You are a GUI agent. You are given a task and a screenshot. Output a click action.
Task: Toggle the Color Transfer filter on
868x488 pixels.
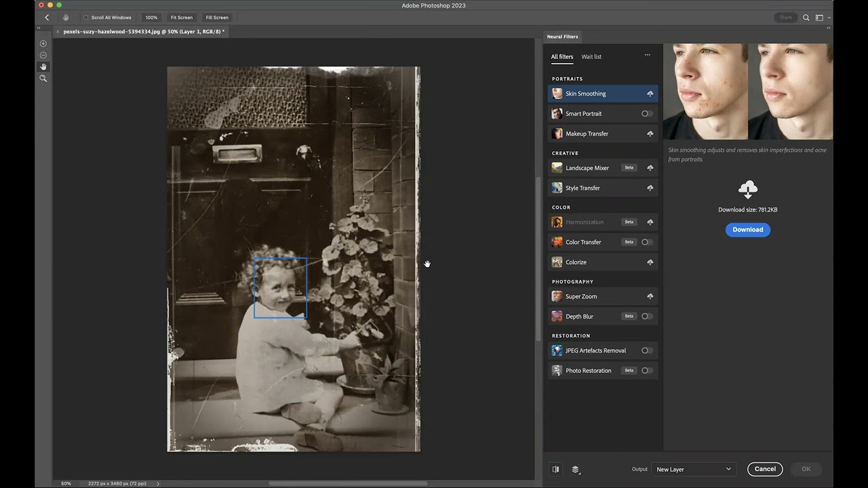[647, 242]
